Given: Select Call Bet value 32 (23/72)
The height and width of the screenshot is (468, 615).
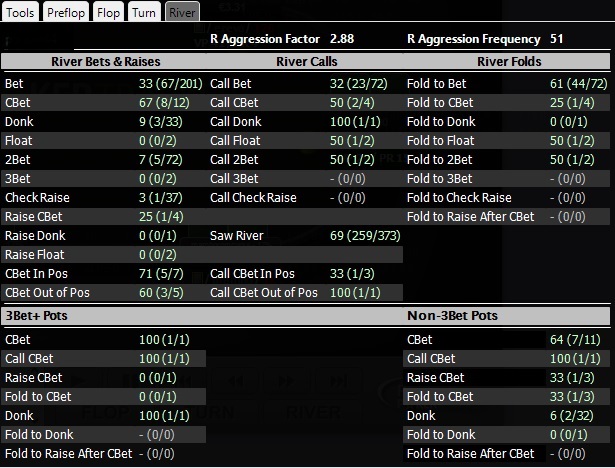Looking at the screenshot, I should [x=358, y=84].
